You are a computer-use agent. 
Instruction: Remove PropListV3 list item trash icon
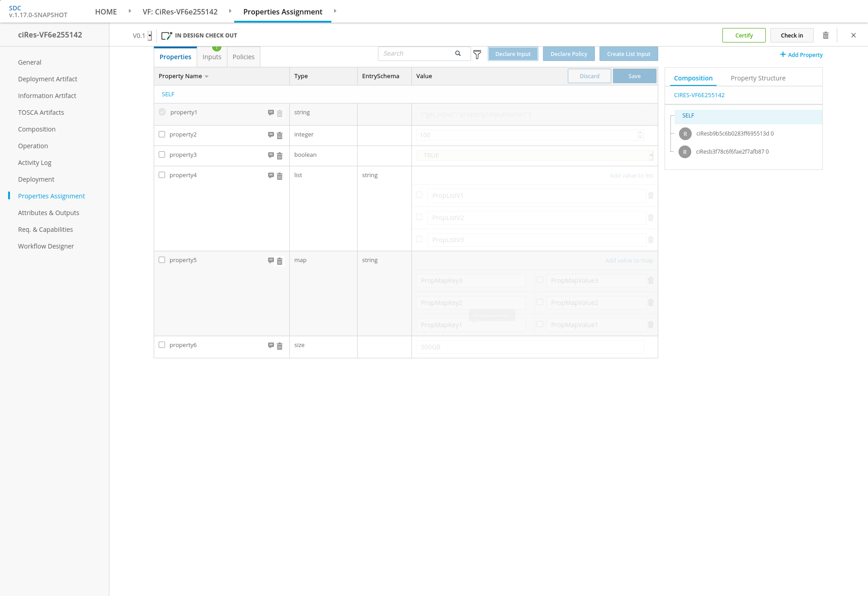651,240
